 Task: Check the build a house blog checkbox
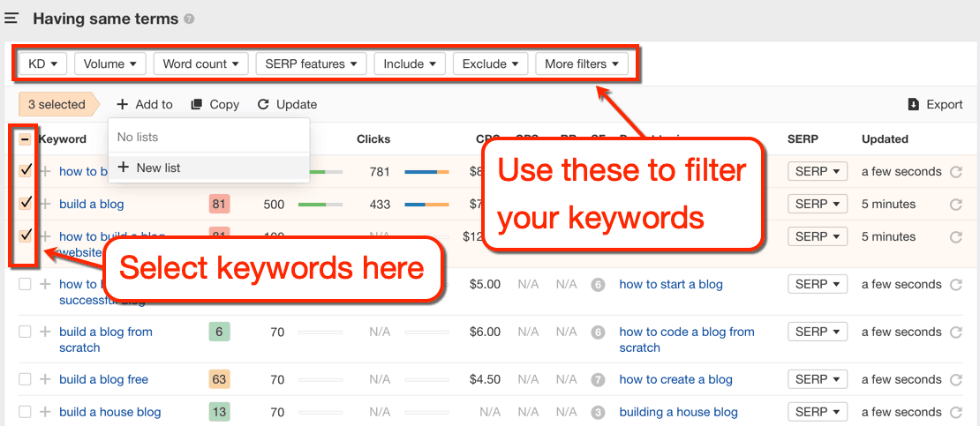pyautogui.click(x=25, y=412)
